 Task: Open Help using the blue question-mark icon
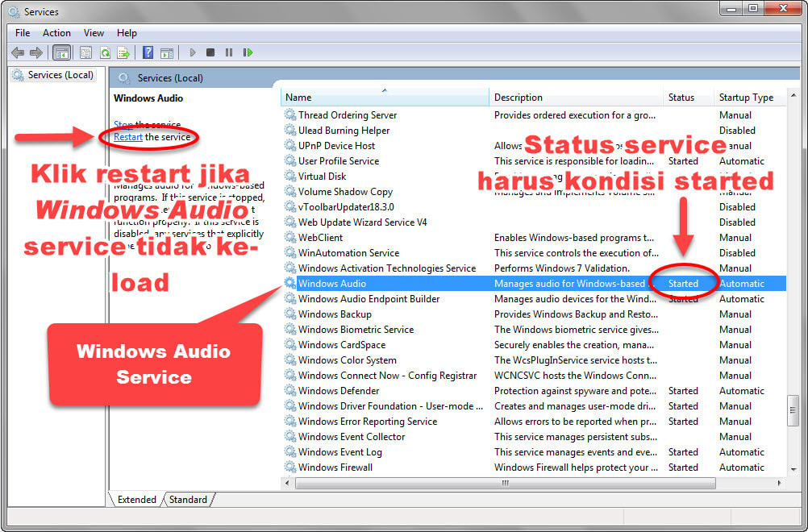point(148,52)
